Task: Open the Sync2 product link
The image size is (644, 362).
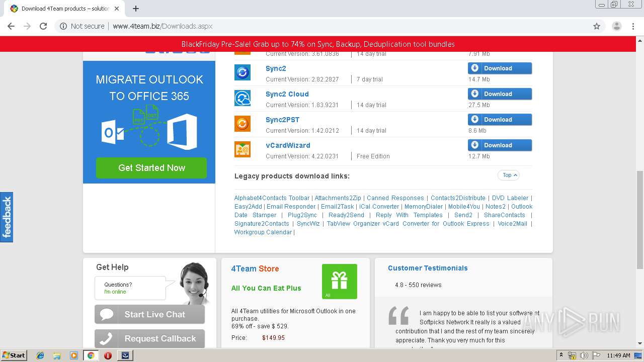Action: click(276, 68)
